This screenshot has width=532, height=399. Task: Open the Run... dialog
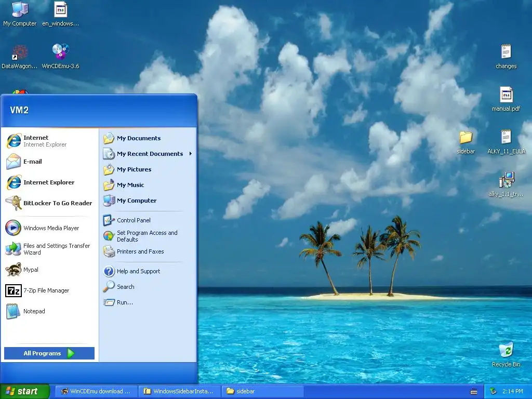[x=148, y=302]
